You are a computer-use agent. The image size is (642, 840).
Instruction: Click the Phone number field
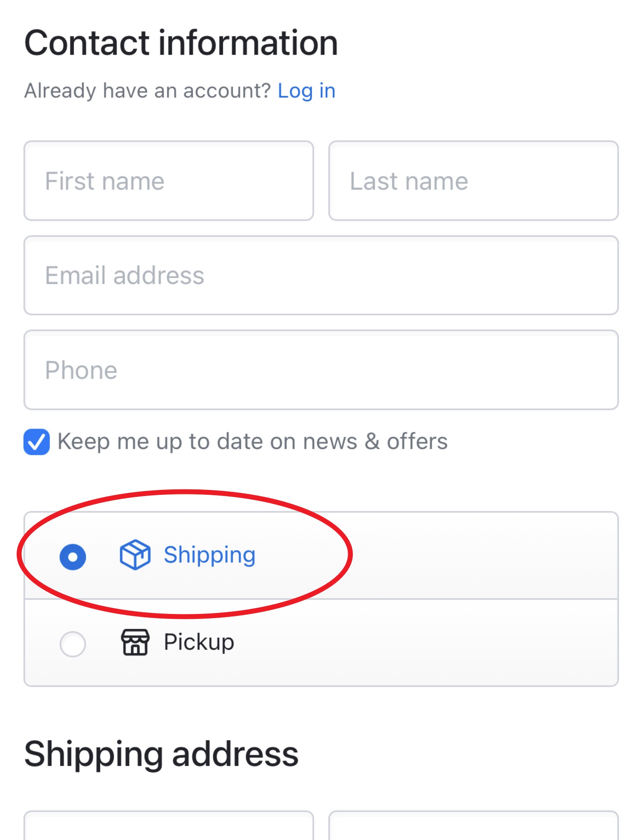click(x=321, y=370)
